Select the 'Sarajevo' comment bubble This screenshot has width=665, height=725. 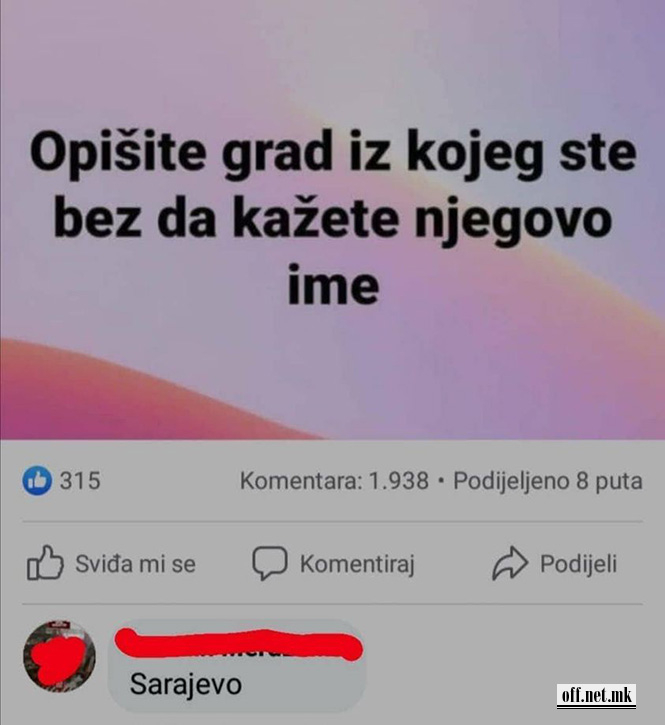236,666
